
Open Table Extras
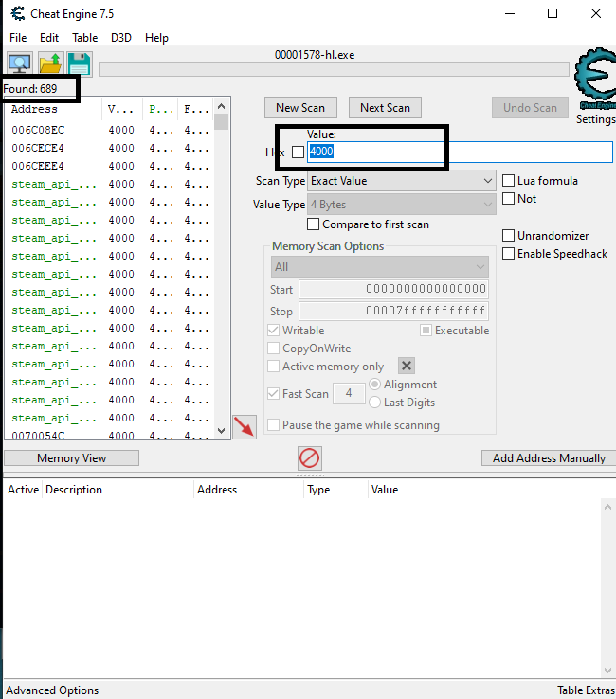586,690
